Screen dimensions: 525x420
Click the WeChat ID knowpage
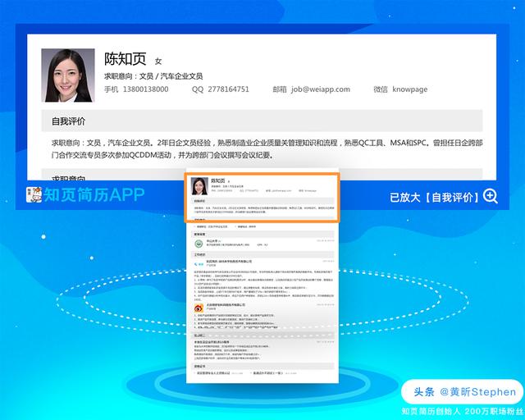coord(410,89)
